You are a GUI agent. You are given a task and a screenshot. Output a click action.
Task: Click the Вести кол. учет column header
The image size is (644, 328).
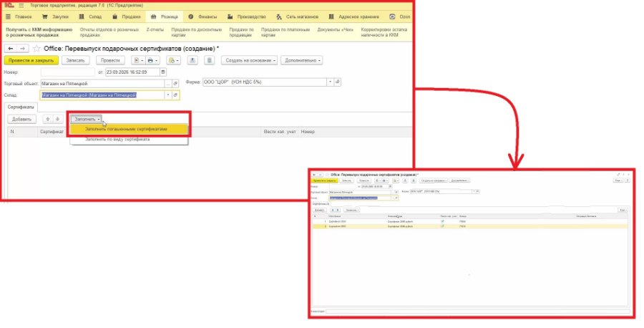pos(279,132)
